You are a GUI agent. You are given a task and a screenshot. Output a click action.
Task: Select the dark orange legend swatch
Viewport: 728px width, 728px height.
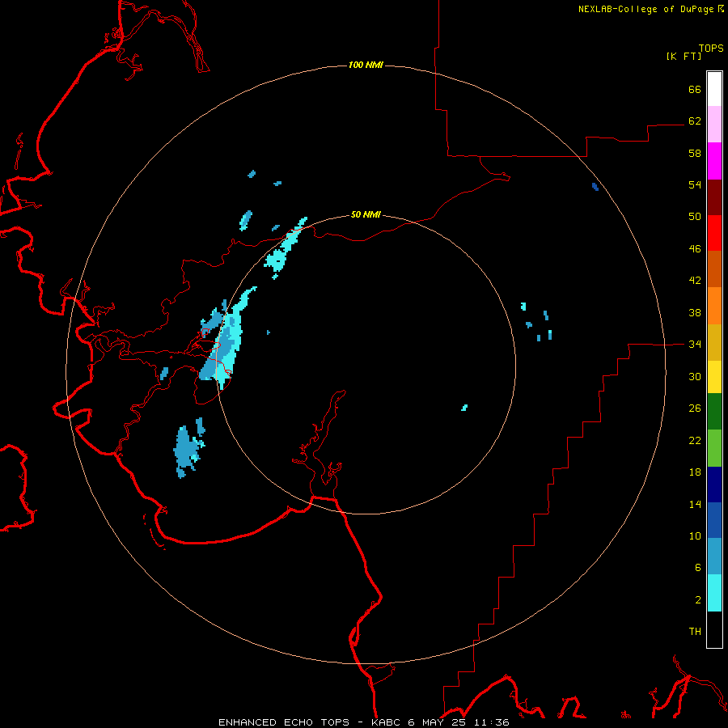(714, 269)
